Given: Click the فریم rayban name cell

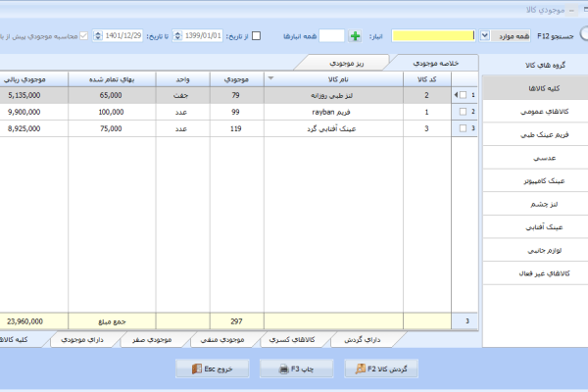Looking at the screenshot, I should [x=334, y=112].
